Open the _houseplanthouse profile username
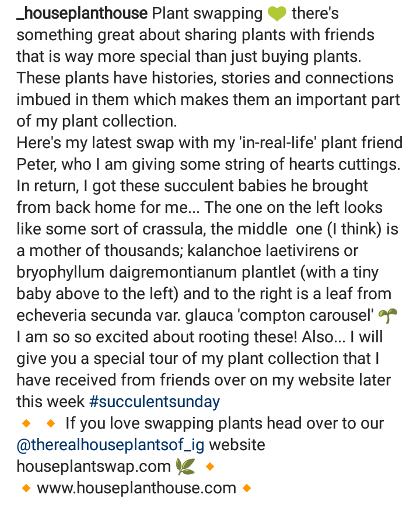 83,13
